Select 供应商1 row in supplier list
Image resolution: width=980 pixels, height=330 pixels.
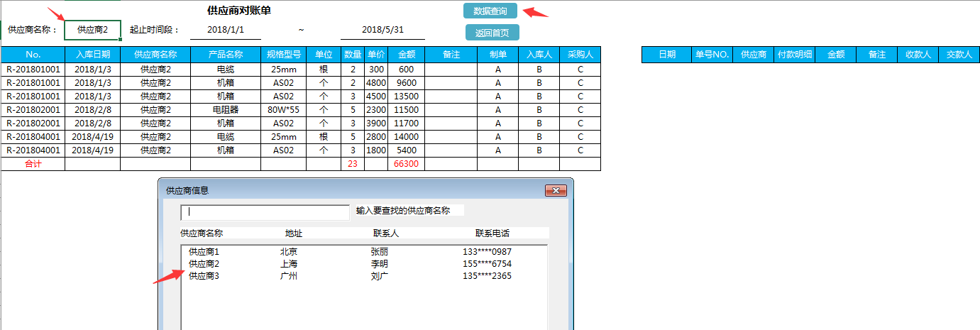pos(364,252)
